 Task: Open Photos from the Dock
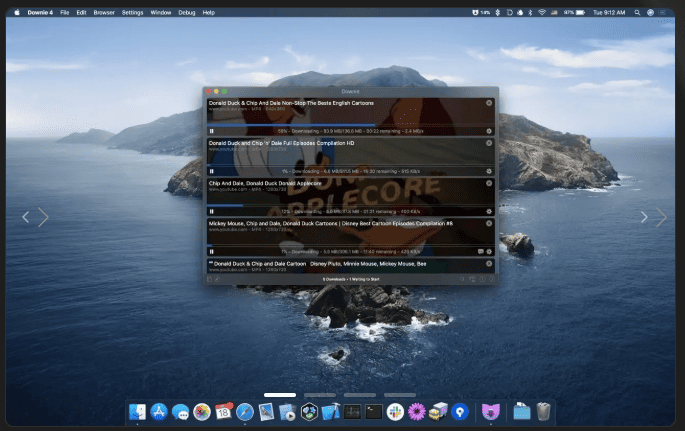point(202,412)
